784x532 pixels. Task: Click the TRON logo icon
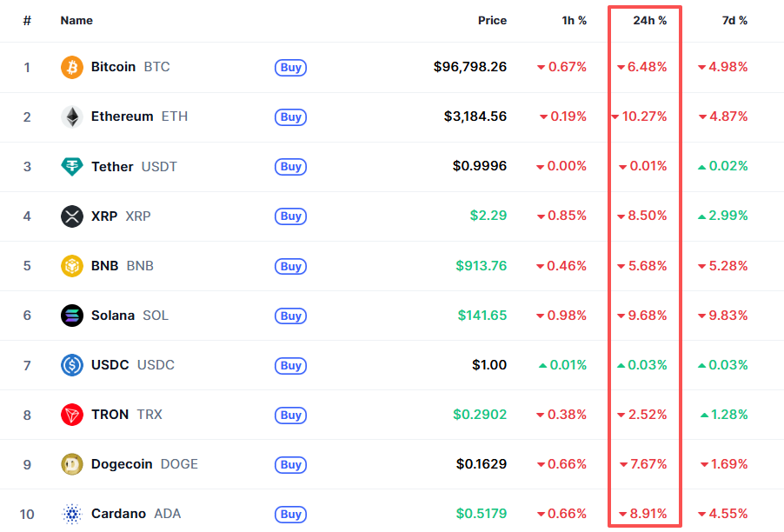72,415
